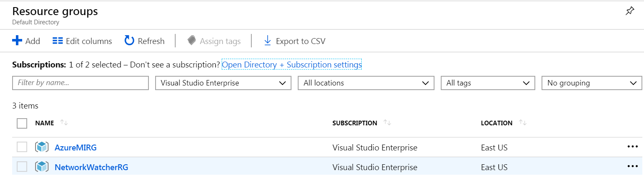
Task: Click the SUBSCRIPTION column header
Action: click(x=355, y=123)
